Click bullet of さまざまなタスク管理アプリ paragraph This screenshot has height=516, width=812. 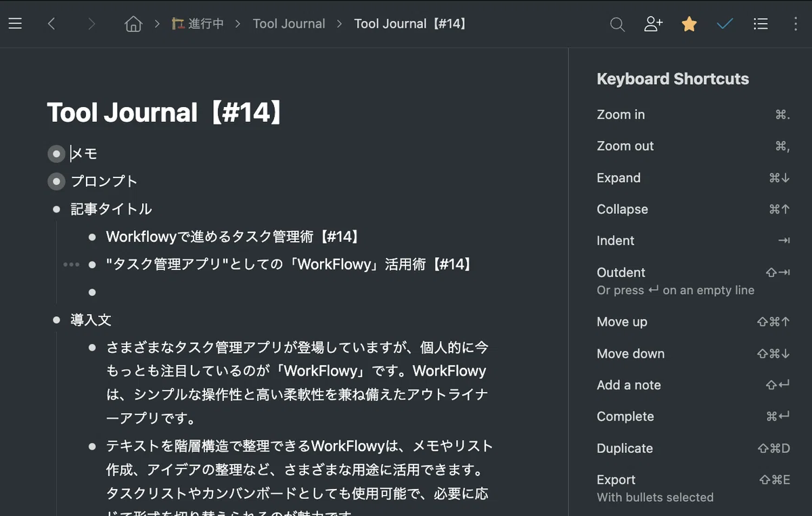(x=92, y=347)
